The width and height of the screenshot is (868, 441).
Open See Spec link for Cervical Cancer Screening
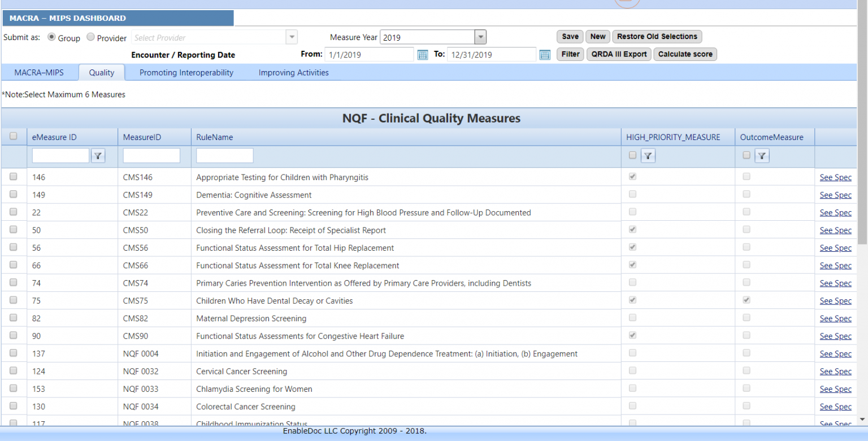coord(836,372)
